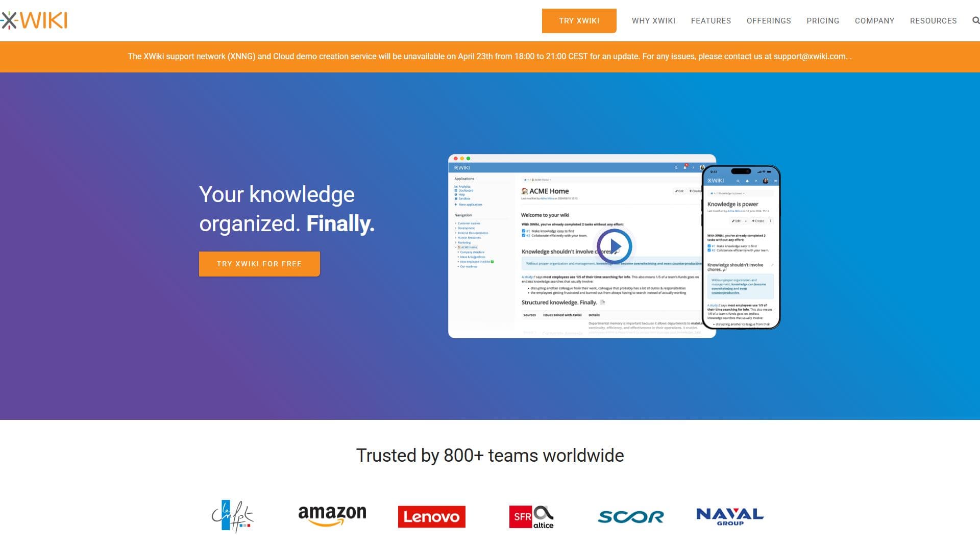Screen dimensions: 980x551
Task: Go to the PRICING page
Action: coord(823,21)
